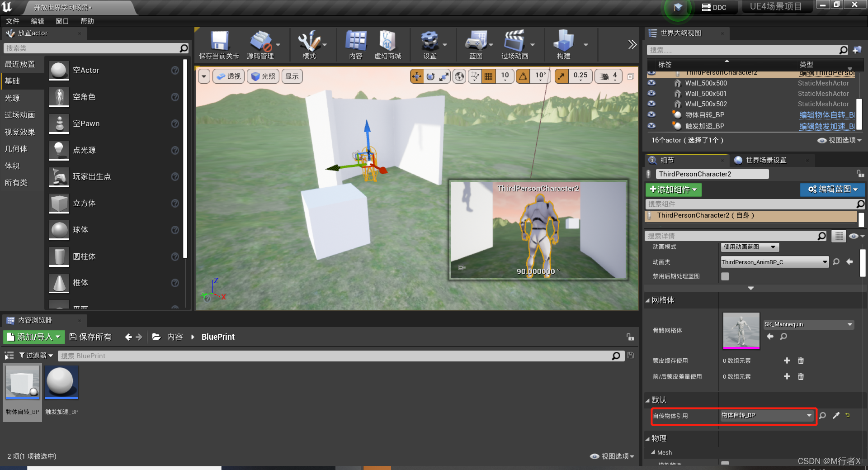Toggle world/local coordinate globe icon
The image size is (868, 470).
point(459,76)
